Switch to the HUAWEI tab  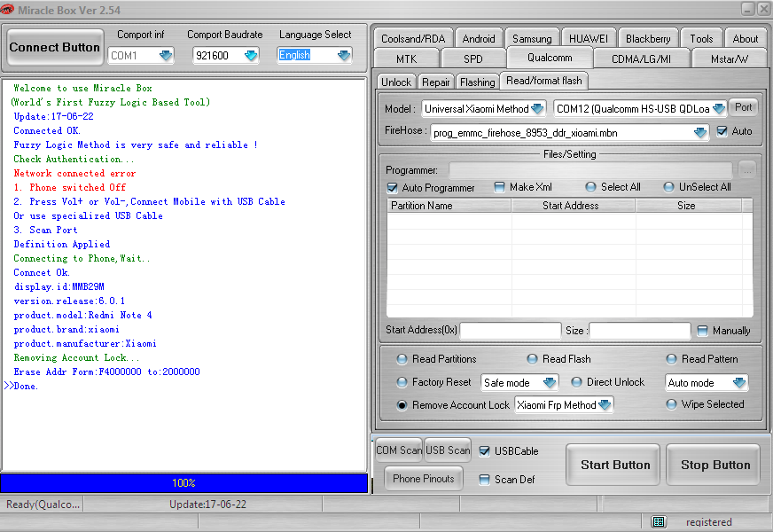tap(589, 38)
